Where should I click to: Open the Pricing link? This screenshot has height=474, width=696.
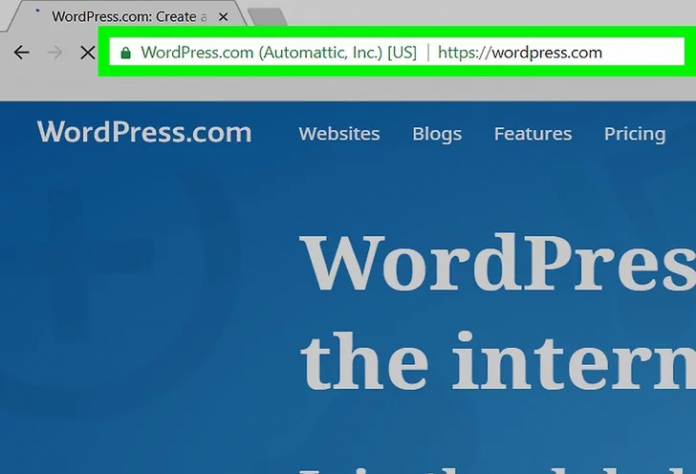634,133
